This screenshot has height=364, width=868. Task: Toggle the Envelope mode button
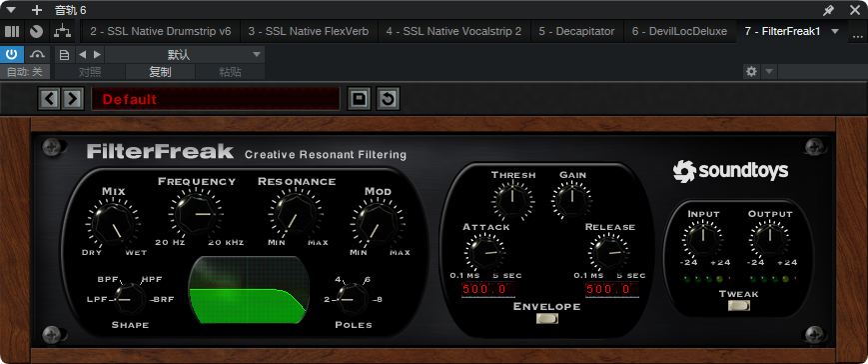tap(547, 318)
